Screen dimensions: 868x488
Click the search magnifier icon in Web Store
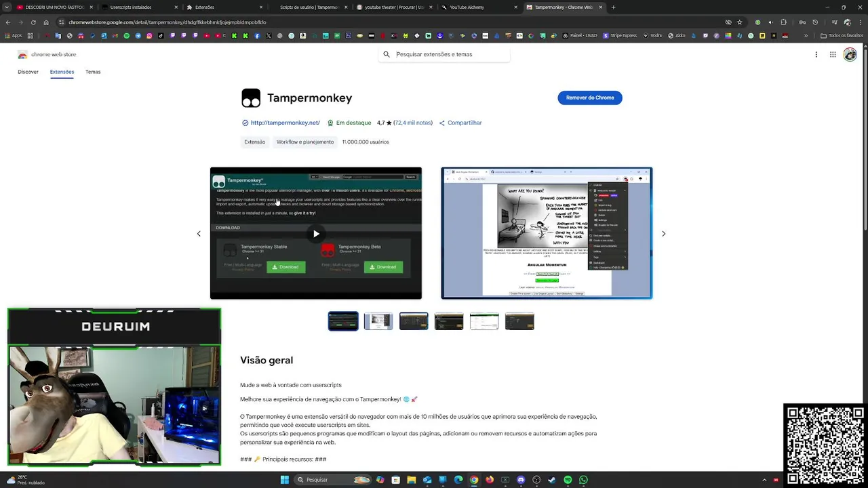[387, 54]
